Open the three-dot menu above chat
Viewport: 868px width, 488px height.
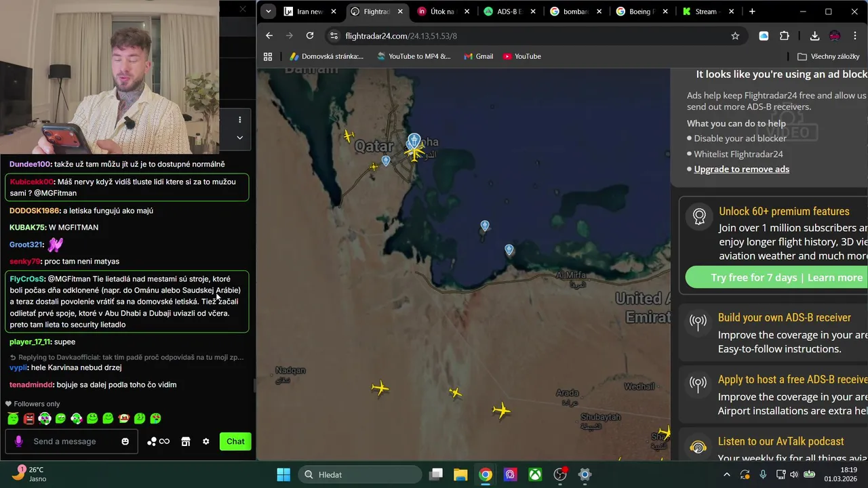(x=239, y=120)
